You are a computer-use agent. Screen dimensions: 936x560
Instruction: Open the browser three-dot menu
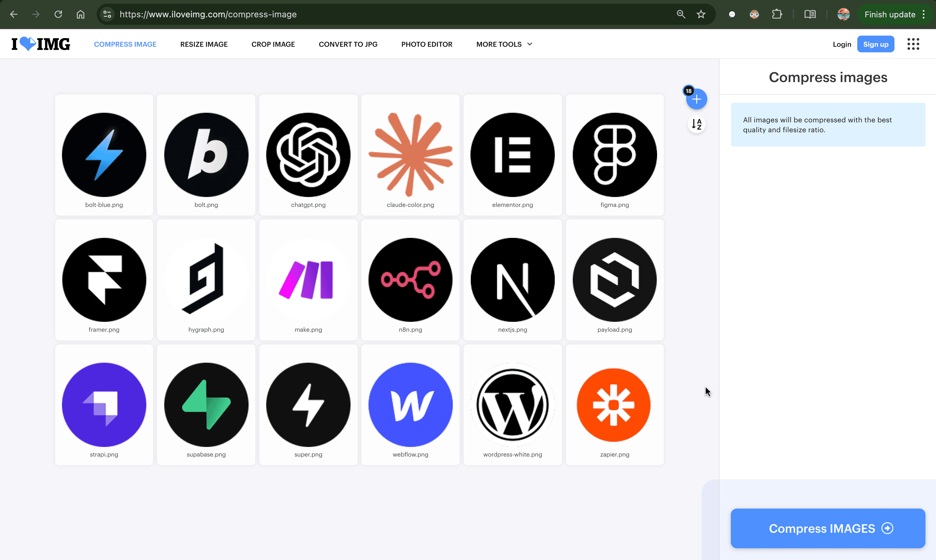[924, 14]
